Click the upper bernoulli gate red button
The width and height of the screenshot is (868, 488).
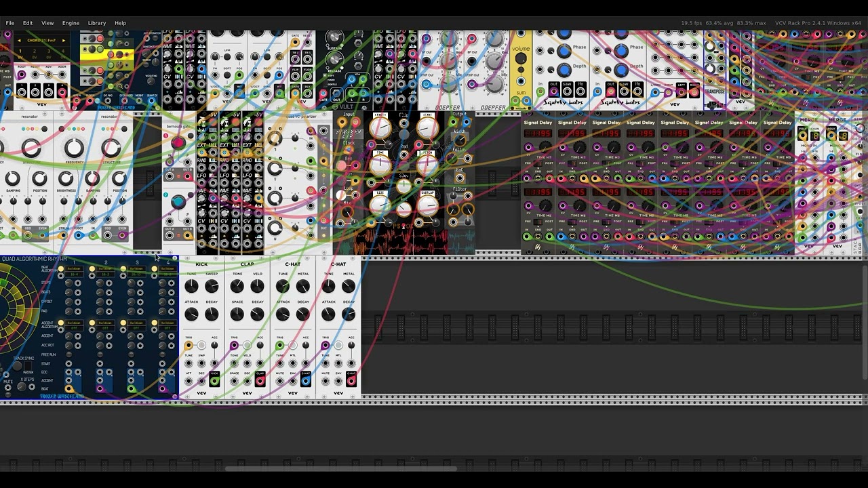178,142
